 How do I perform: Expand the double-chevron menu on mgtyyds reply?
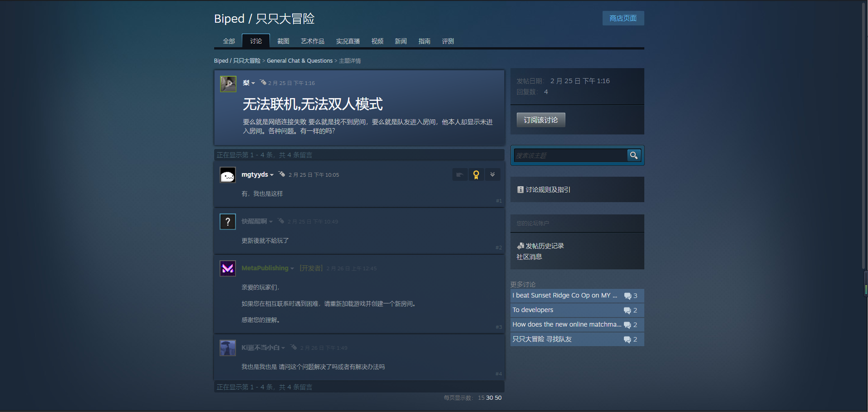(492, 174)
